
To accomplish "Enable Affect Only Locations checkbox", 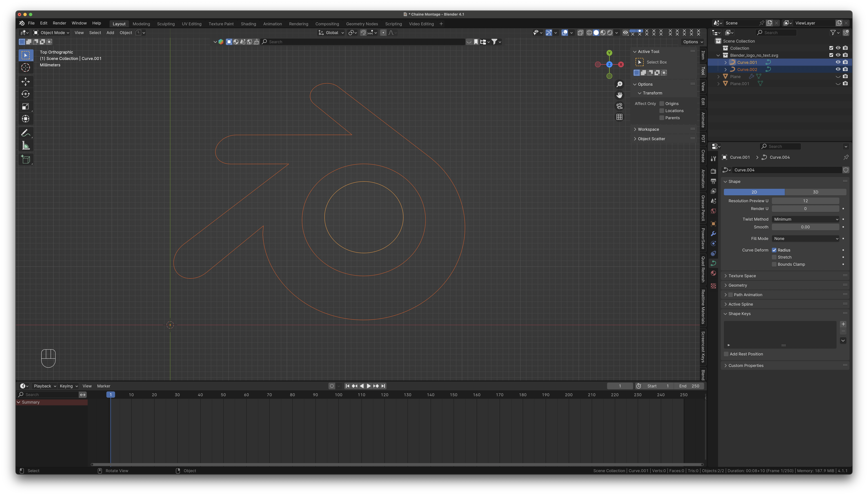I will pyautogui.click(x=661, y=111).
